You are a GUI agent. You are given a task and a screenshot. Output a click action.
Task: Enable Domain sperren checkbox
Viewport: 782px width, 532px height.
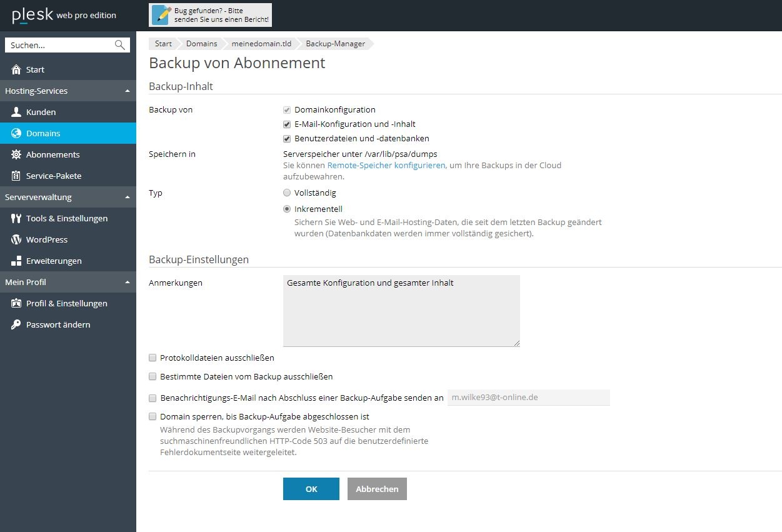point(153,416)
